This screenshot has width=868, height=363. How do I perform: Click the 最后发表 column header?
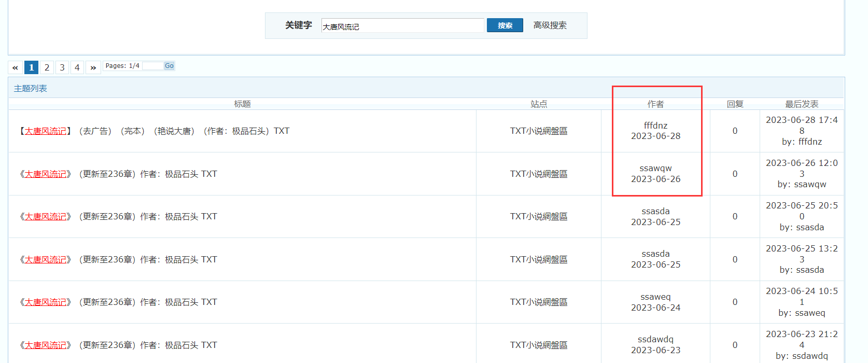[802, 104]
